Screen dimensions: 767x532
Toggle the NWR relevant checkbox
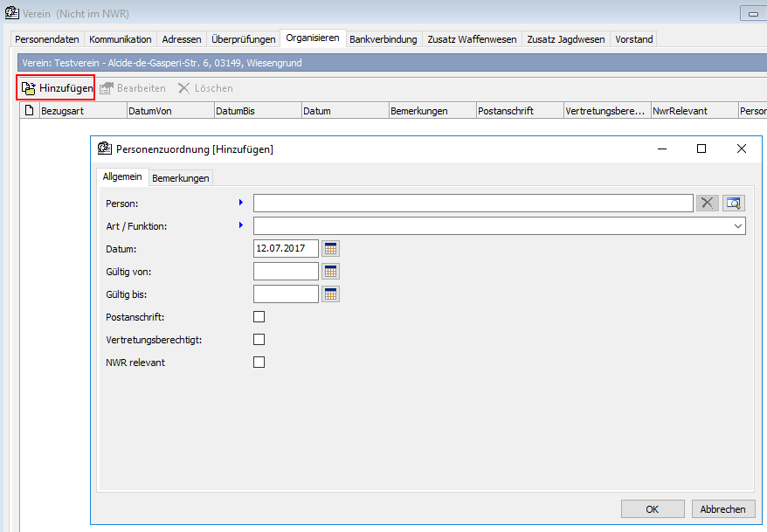pos(259,363)
